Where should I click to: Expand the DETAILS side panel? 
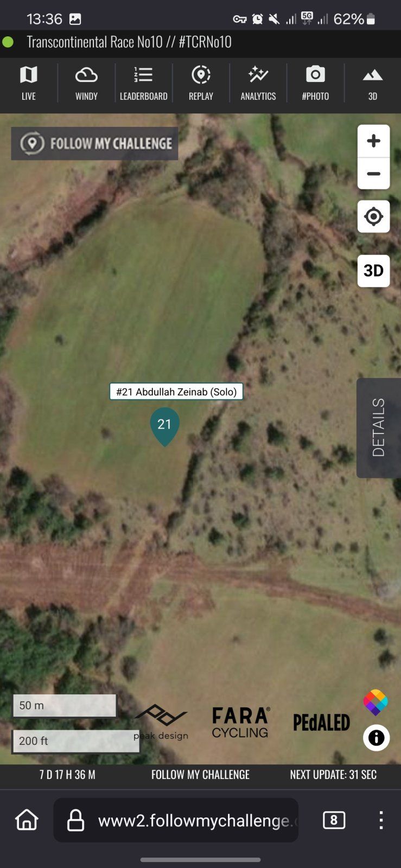point(379,427)
